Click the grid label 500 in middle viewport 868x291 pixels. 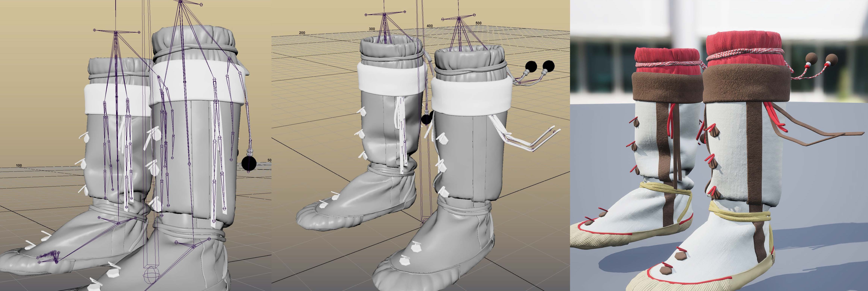(478, 23)
